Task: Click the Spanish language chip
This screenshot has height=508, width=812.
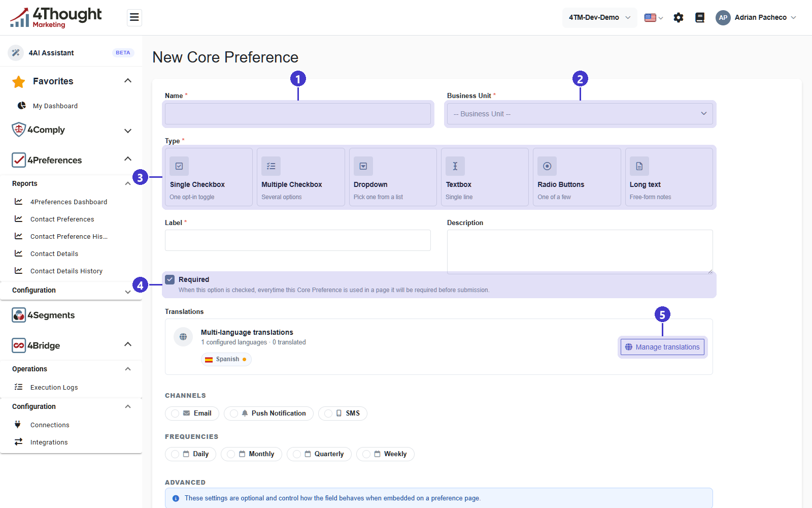Action: pyautogui.click(x=226, y=359)
